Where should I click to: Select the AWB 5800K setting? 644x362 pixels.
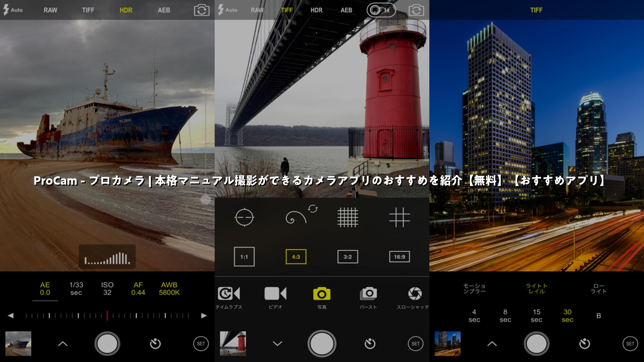pyautogui.click(x=169, y=289)
